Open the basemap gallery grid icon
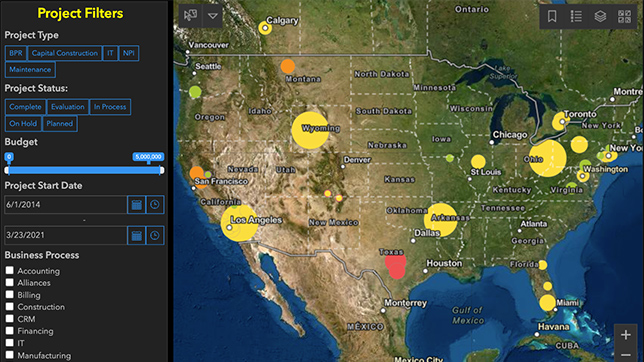644x362 pixels. [x=624, y=16]
